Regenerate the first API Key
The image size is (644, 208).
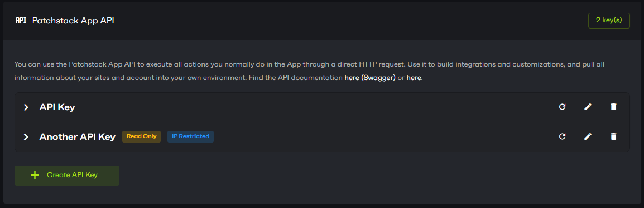(x=563, y=107)
